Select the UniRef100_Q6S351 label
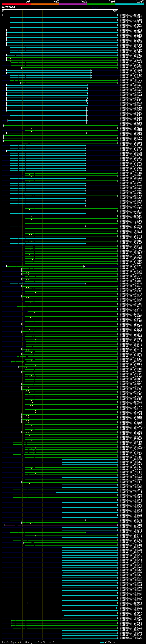146x644 pixels. point(131,67)
